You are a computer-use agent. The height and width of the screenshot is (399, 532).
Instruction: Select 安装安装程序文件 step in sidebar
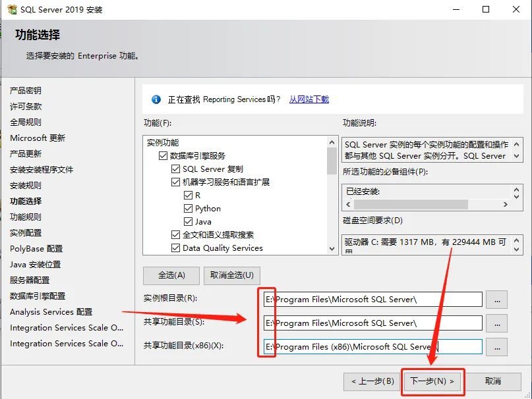tap(42, 169)
